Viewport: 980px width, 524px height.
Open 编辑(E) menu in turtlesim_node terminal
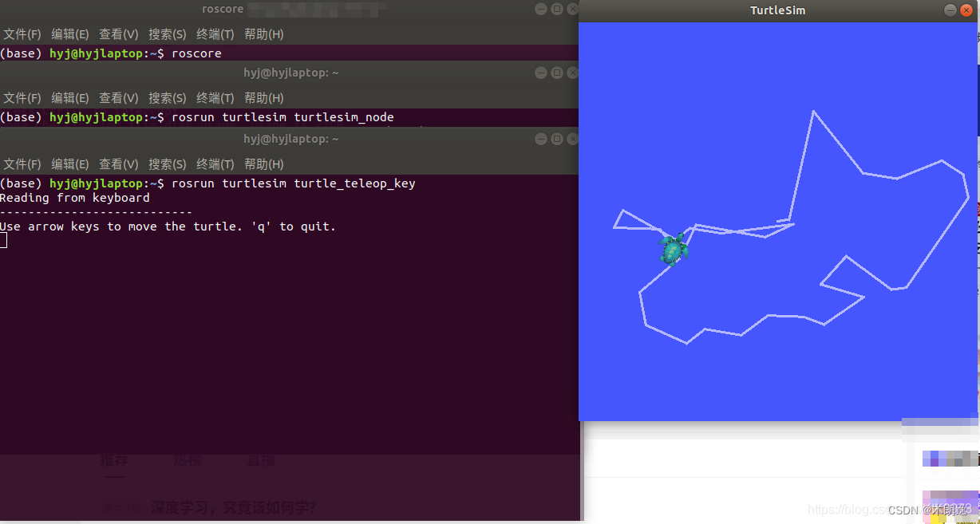70,98
